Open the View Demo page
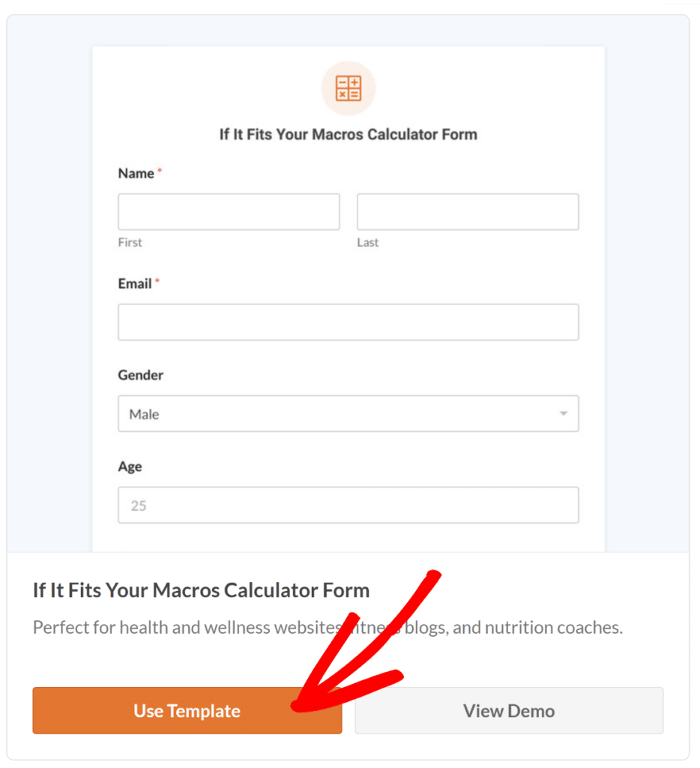This screenshot has width=700, height=768. pos(509,710)
